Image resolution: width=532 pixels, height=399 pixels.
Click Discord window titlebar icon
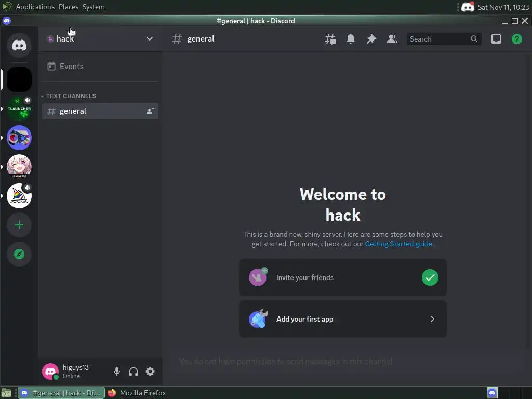[7, 21]
